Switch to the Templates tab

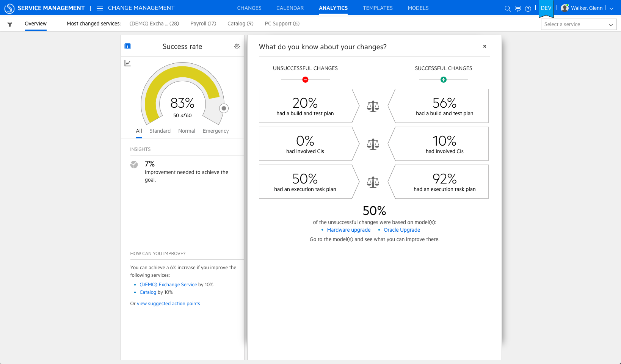coord(378,8)
